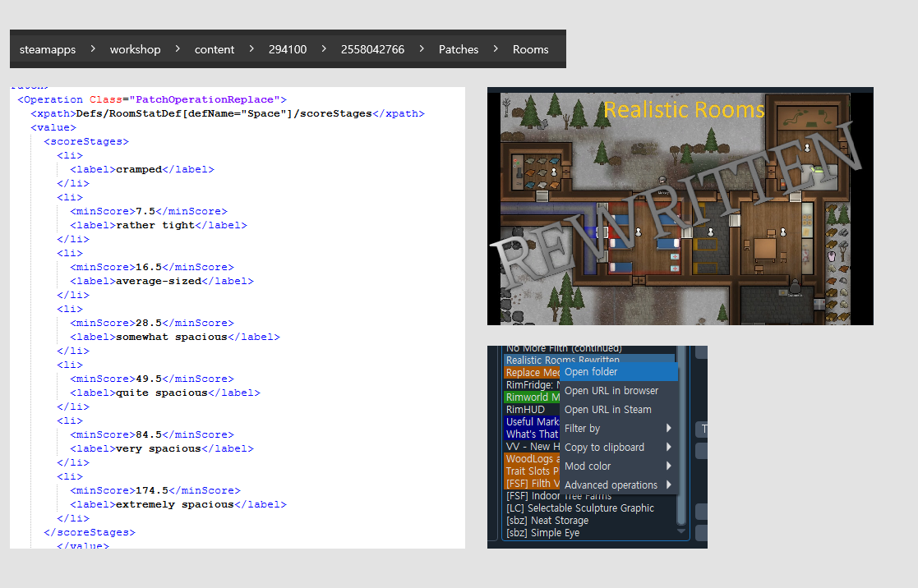The width and height of the screenshot is (918, 588).
Task: Click the cramped label in XML
Action: (142, 170)
